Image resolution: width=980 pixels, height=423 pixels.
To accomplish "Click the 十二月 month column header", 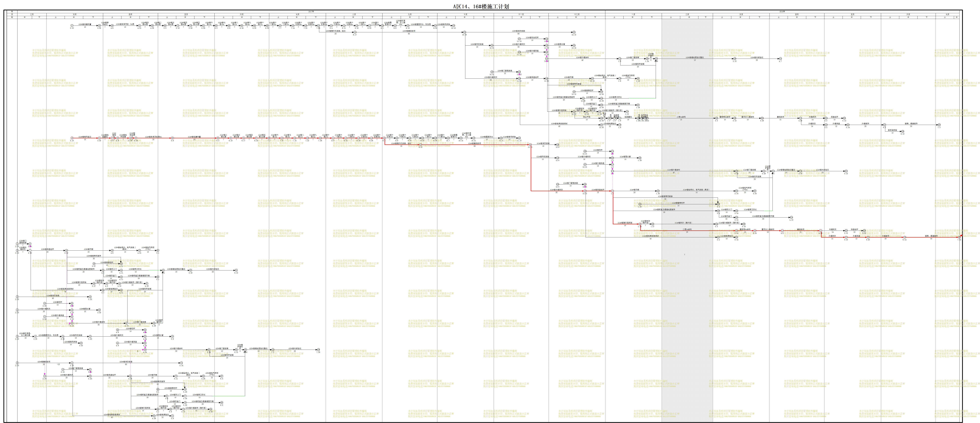I will tap(577, 14).
